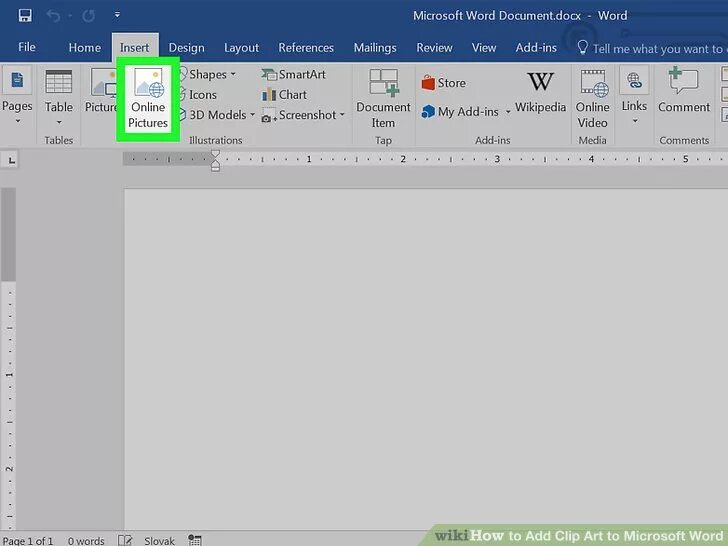Click the Online Pictures button
The image size is (728, 546).
click(x=148, y=98)
